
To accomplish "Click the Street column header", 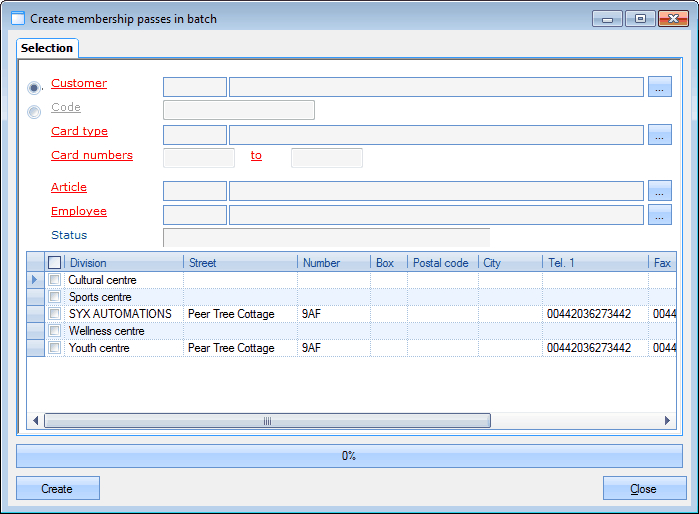I will [240, 263].
